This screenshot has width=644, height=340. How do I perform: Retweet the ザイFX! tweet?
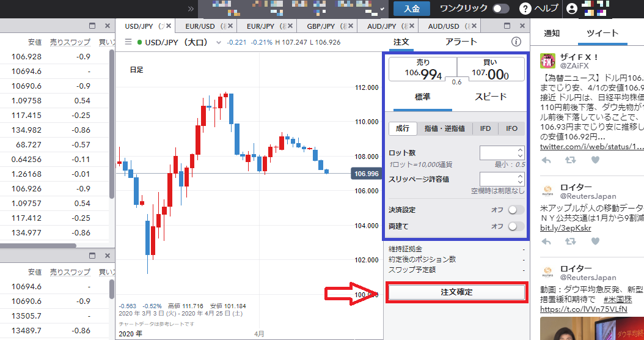coord(571,160)
